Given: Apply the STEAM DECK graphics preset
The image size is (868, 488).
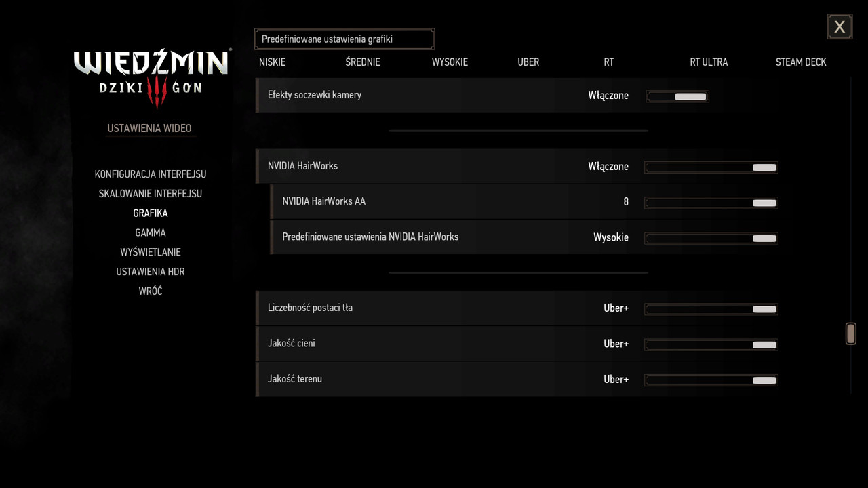Looking at the screenshot, I should tap(801, 62).
